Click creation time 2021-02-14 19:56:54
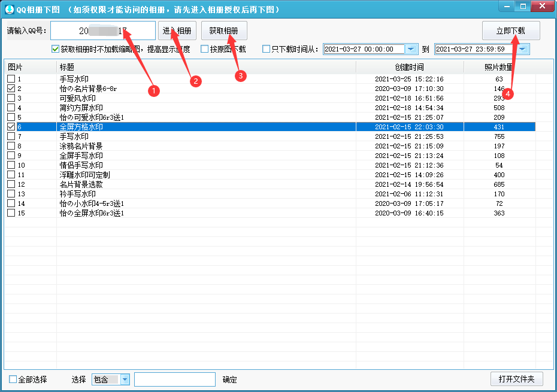 coord(409,184)
